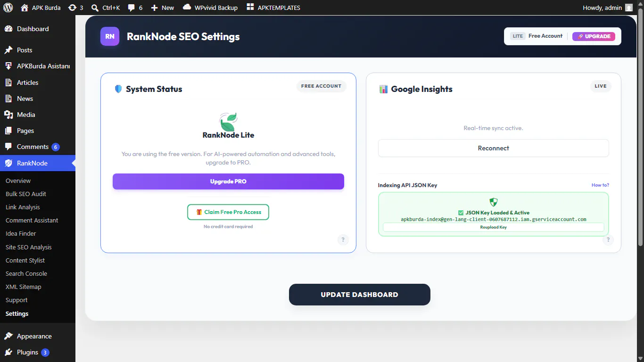Screen dimensions: 644x362
Task: Click 'Free Account' text in header
Action: point(545,36)
